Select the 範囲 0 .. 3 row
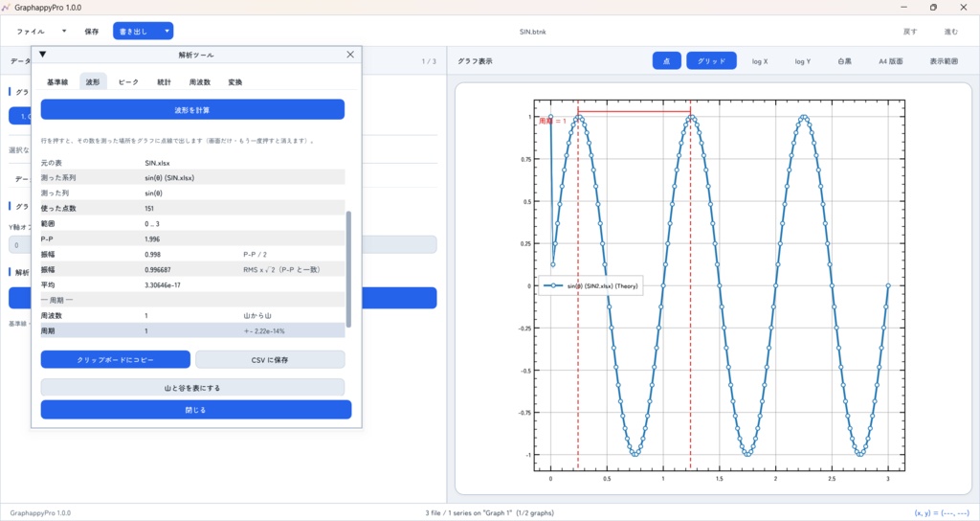Viewport: 980px width, 521px height. (192, 223)
